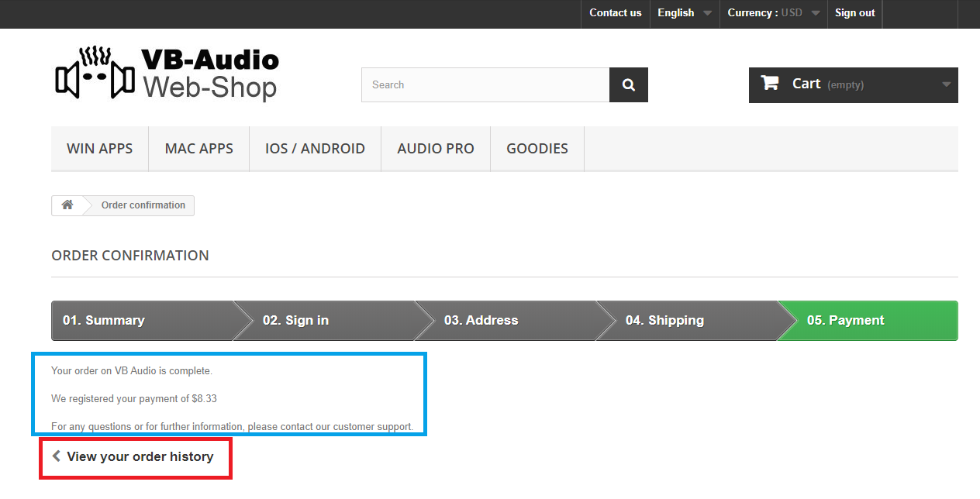The height and width of the screenshot is (499, 980).
Task: Open the MAC APPS menu
Action: [199, 149]
